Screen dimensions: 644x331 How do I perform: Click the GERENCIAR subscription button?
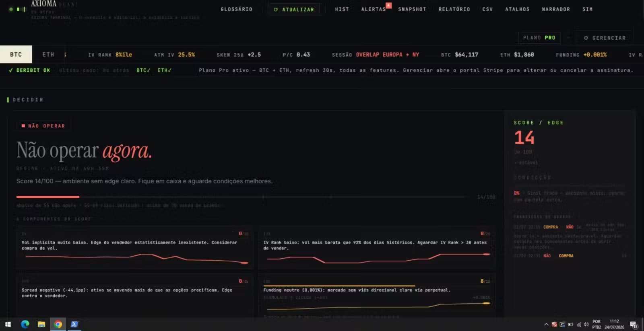click(x=605, y=38)
